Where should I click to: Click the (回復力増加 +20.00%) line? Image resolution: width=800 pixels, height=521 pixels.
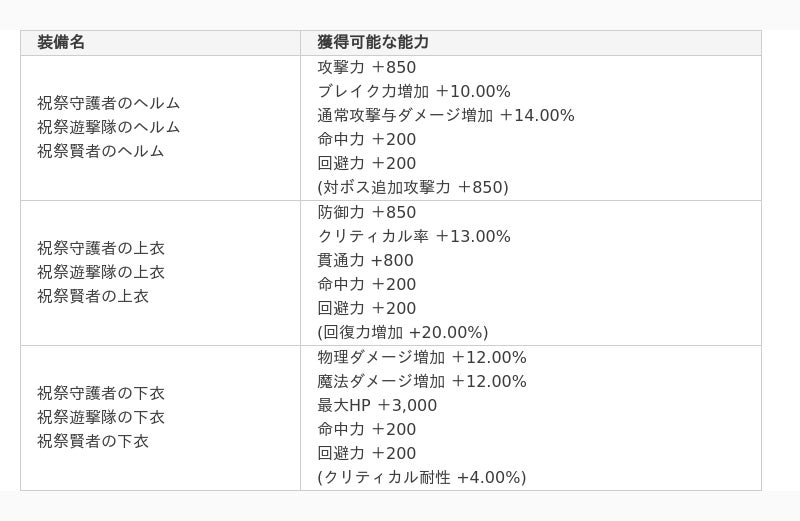[x=403, y=332]
